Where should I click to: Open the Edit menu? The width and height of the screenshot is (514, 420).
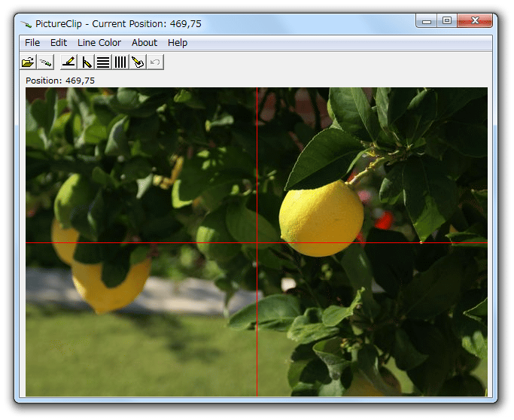pos(59,43)
